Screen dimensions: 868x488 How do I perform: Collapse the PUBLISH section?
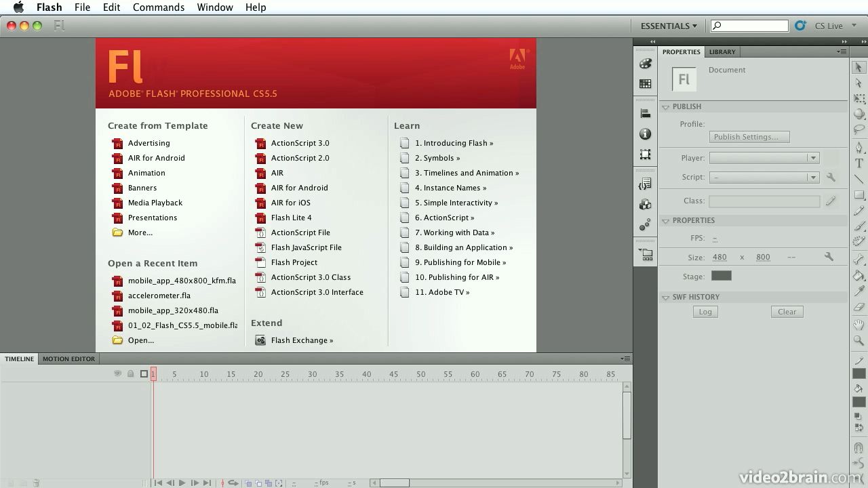[666, 106]
